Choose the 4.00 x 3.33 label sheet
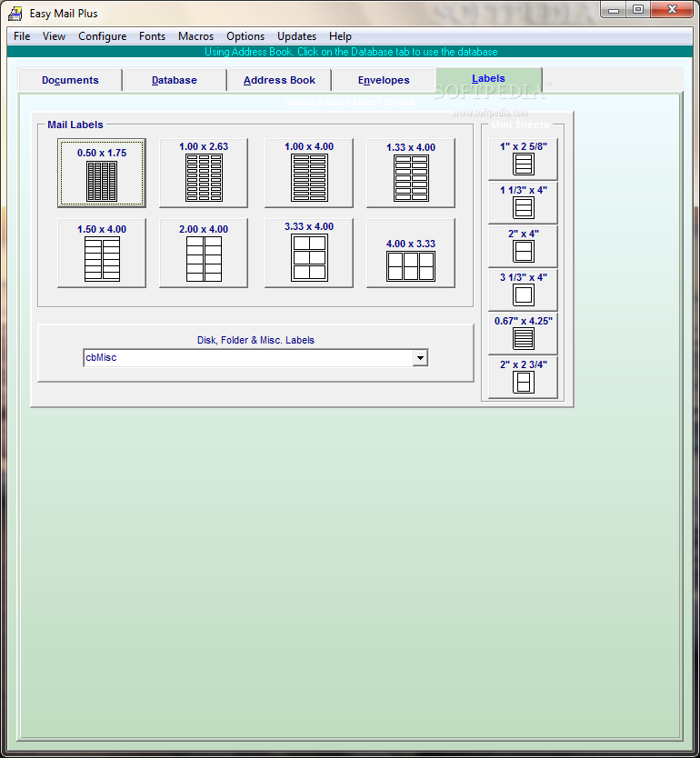Image resolution: width=700 pixels, height=758 pixels. point(410,253)
